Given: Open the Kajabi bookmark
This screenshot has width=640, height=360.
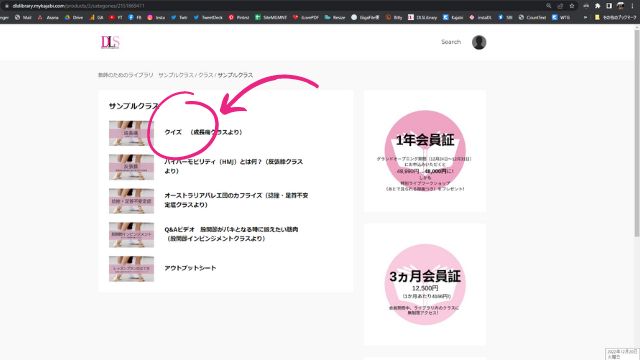Looking at the screenshot, I should tap(453, 18).
